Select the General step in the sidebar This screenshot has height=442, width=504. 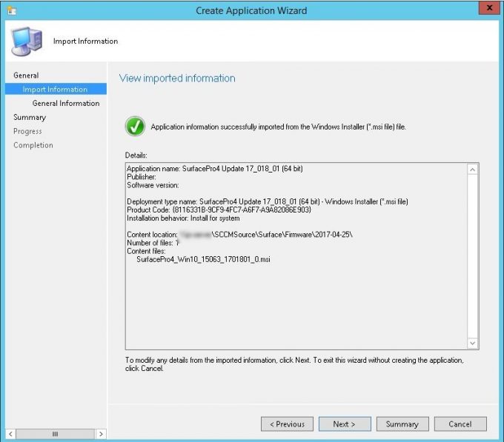[26, 76]
